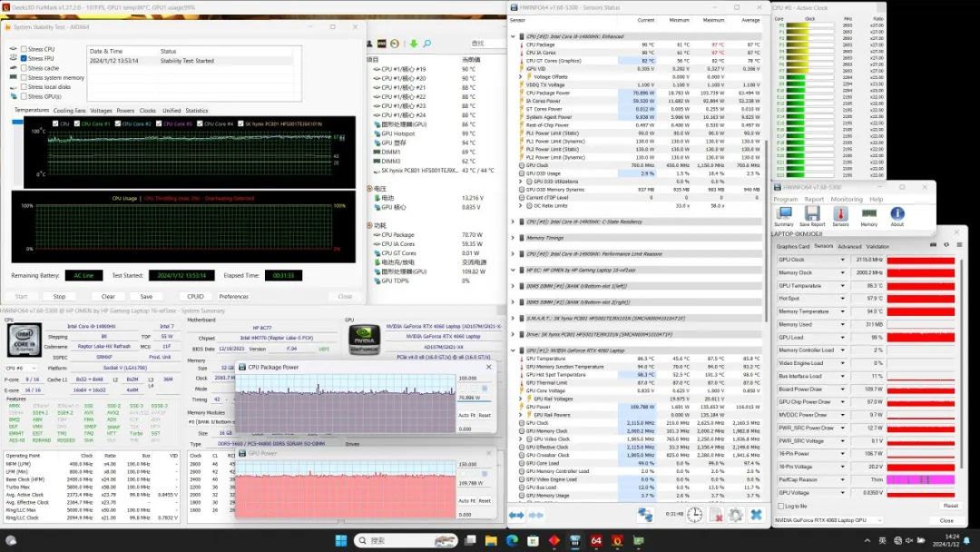Switch to the Statistics tab in AIDA64
Viewport: 980px width, 552px height.
197,111
